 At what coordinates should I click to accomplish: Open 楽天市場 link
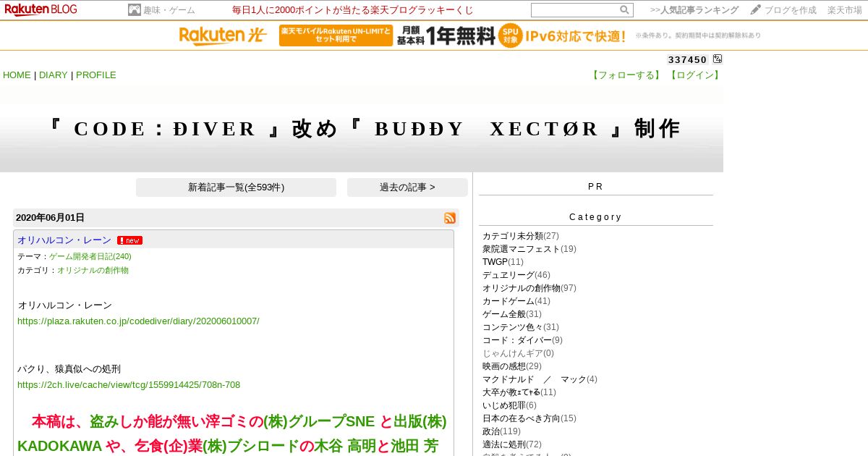[x=845, y=10]
